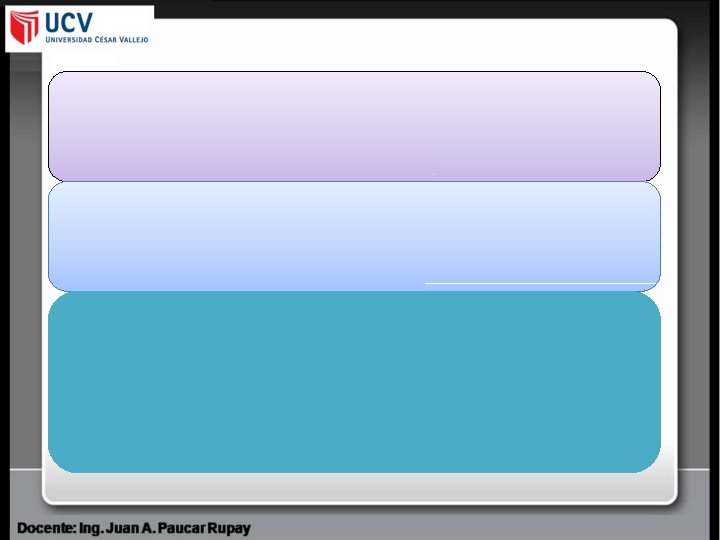Image resolution: width=720 pixels, height=540 pixels.
Task: Select the teal rounded box
Action: tap(354, 382)
